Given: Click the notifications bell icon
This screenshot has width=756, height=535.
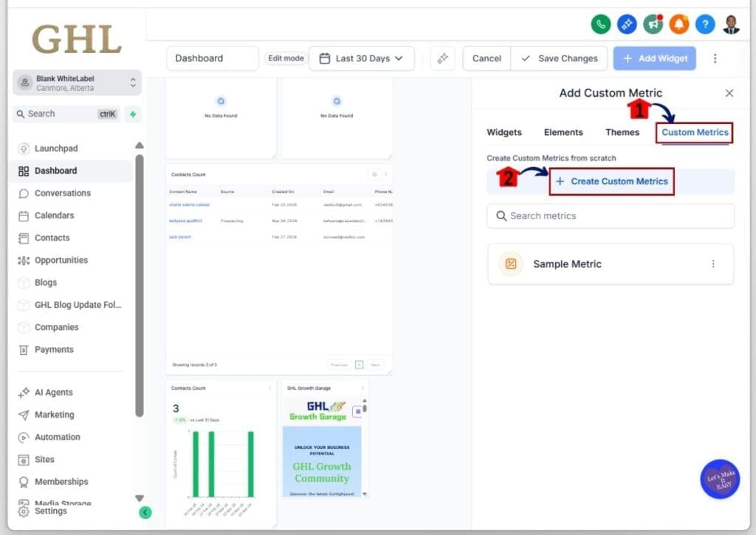Looking at the screenshot, I should click(678, 24).
